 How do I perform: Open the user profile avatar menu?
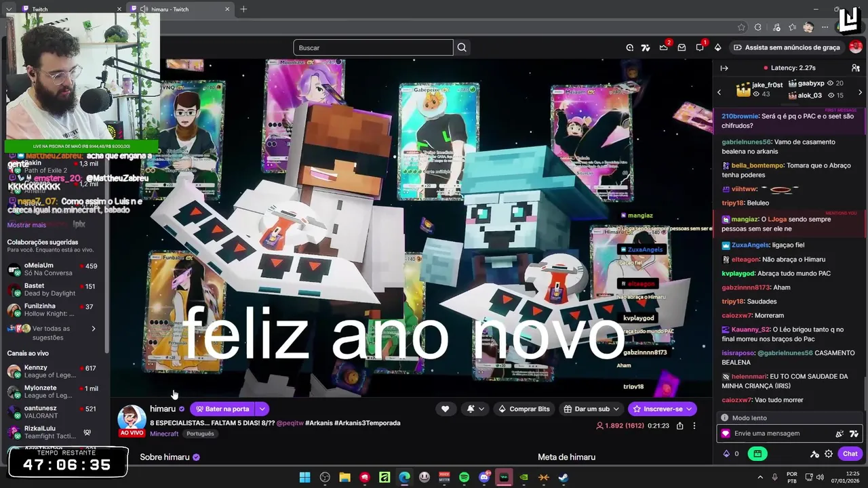[x=855, y=47]
